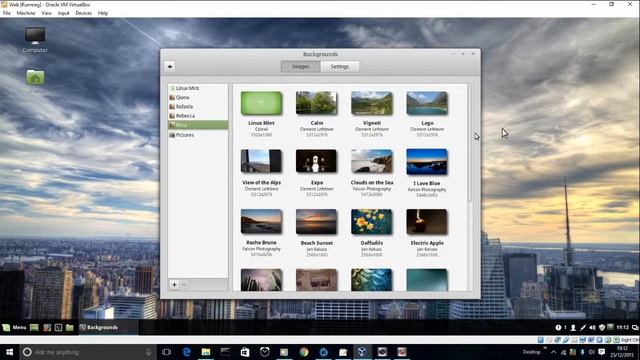640x360 pixels.
Task: Select the Rebecca backgrounds folder
Action: (x=198, y=116)
